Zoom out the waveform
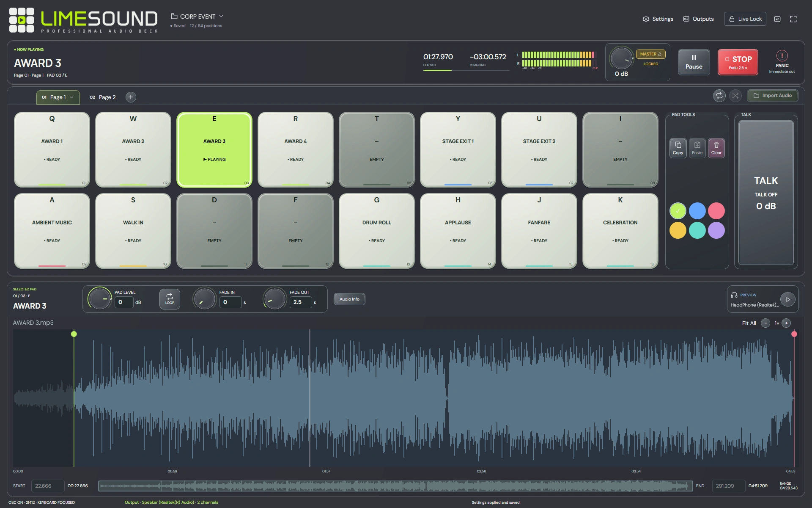This screenshot has width=812, height=508. [x=765, y=323]
